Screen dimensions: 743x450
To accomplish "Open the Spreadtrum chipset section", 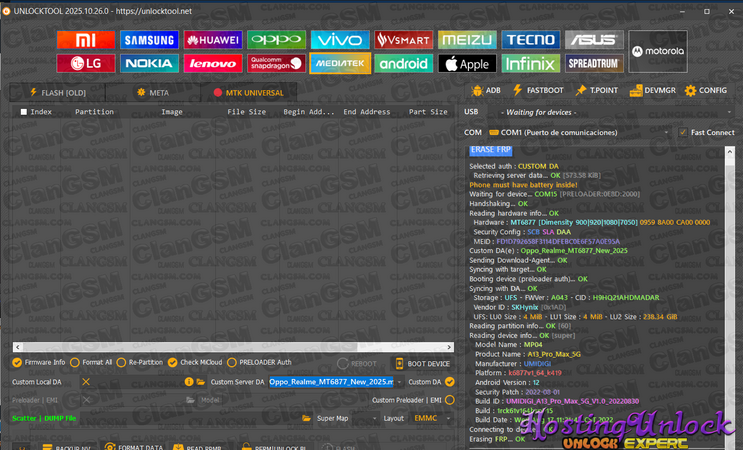I will (x=594, y=63).
